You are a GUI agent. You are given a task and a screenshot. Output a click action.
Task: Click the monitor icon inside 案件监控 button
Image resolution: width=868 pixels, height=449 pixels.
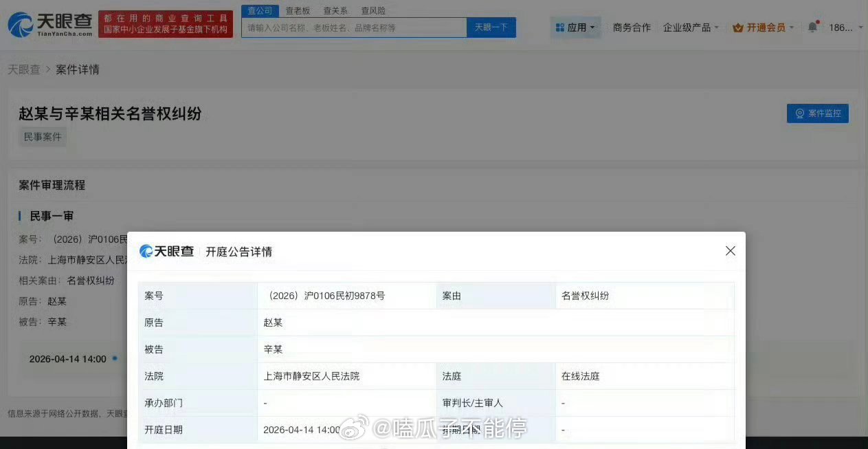(799, 113)
